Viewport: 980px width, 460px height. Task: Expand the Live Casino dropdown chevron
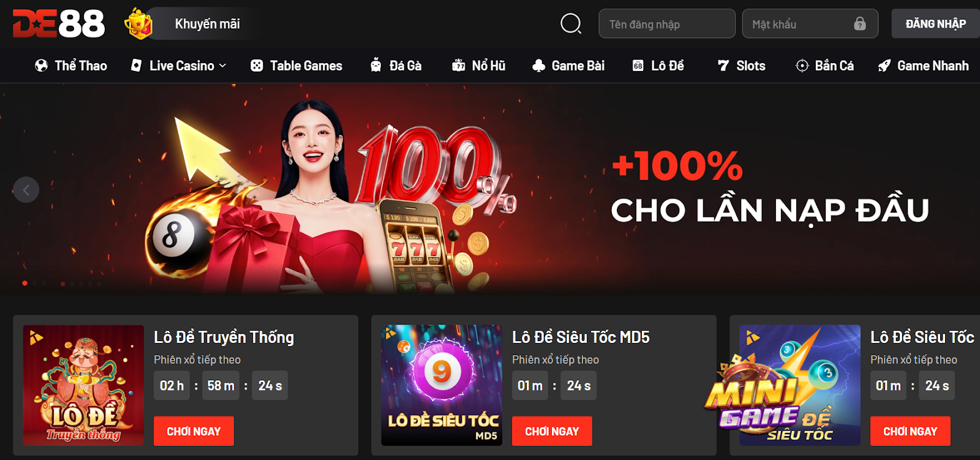pos(222,66)
